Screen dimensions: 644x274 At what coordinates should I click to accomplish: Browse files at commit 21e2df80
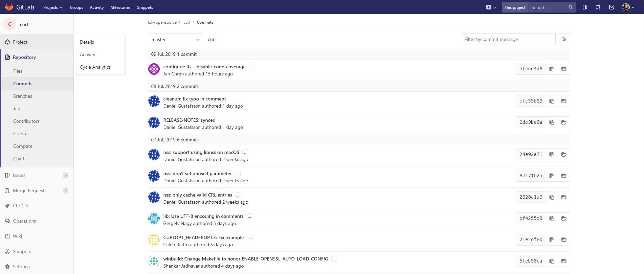564,239
